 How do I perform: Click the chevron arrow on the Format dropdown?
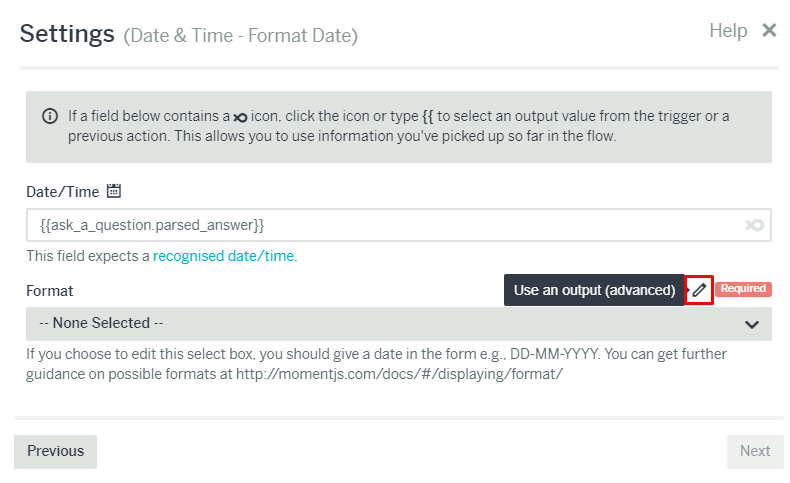point(752,325)
